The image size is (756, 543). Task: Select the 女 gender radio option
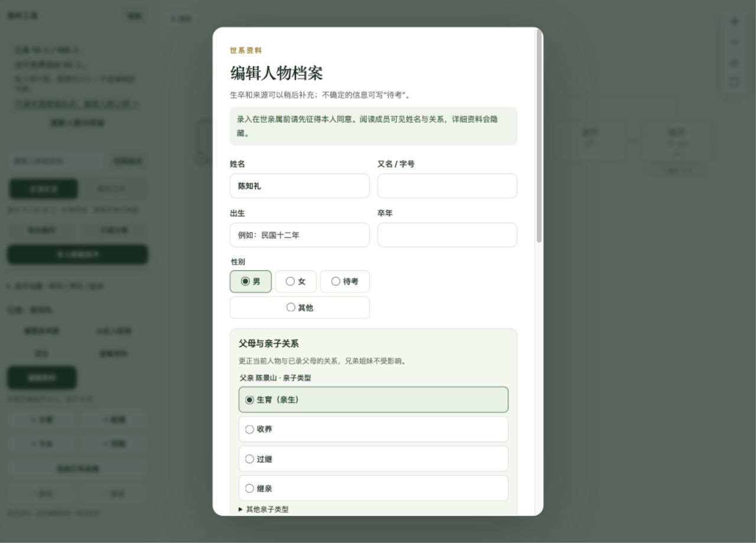(296, 282)
